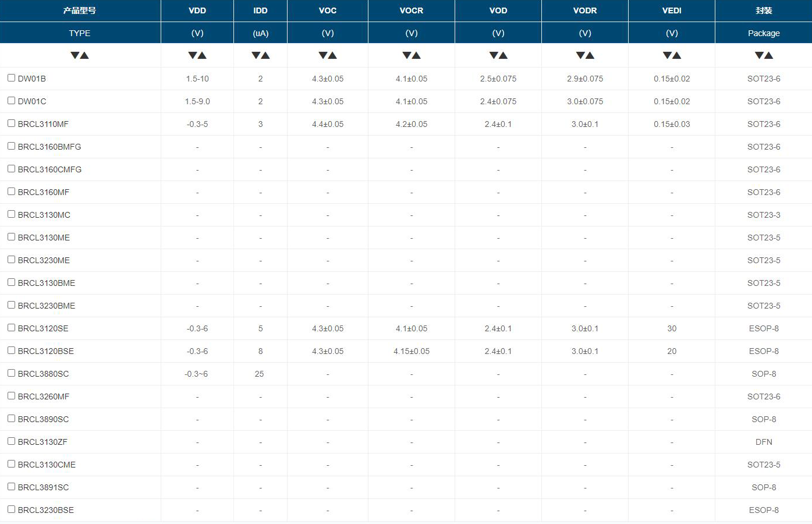Screen dimensions: 812x524
Task: Select BRCL3130MC checkbox
Action: tap(11, 214)
